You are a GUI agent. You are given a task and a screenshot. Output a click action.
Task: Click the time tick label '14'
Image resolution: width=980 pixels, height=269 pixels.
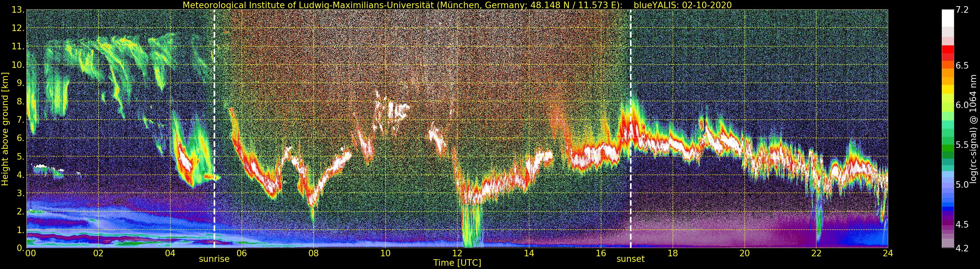tap(529, 253)
